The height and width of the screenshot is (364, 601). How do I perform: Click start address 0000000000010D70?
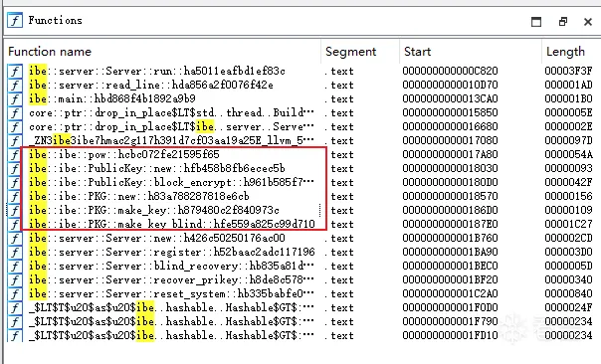coord(450,86)
